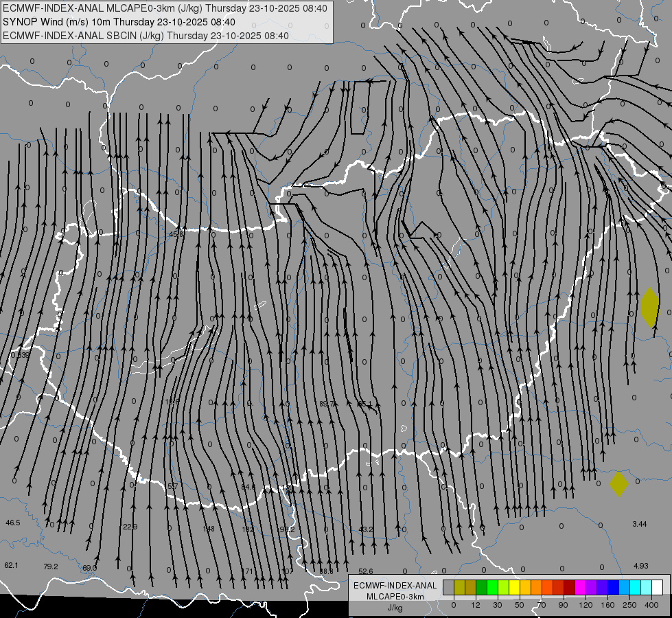Click the map value 52.6
Screen dimensions: 672x618
366,571
